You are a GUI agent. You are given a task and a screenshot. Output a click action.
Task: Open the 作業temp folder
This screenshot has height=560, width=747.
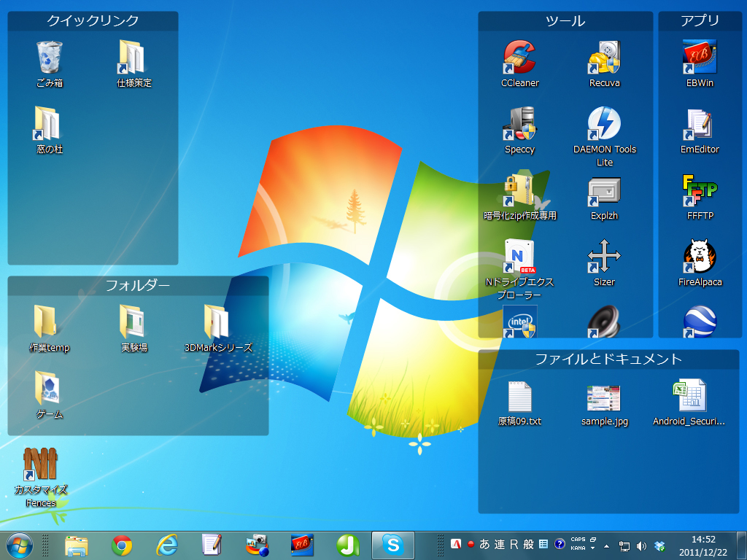click(x=50, y=328)
